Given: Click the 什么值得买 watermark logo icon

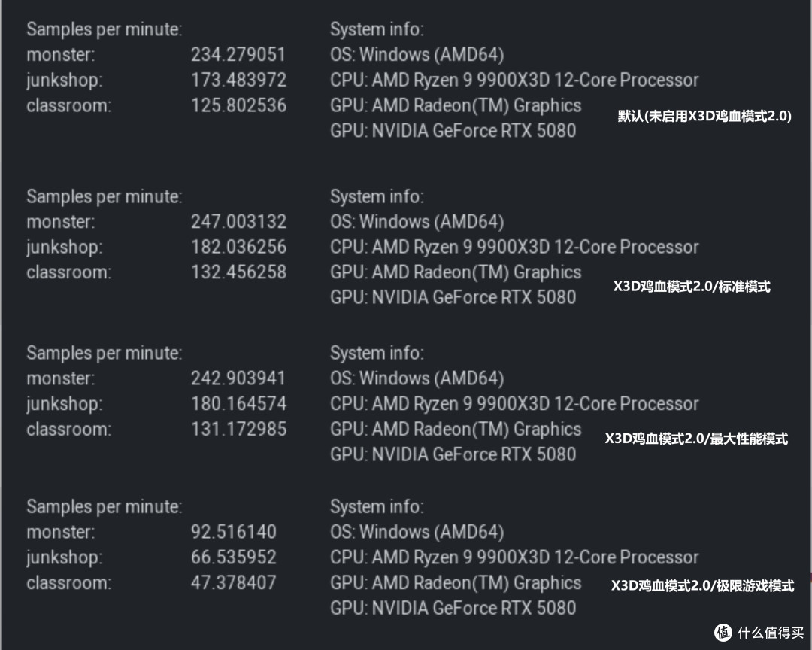Looking at the screenshot, I should pyautogui.click(x=723, y=633).
